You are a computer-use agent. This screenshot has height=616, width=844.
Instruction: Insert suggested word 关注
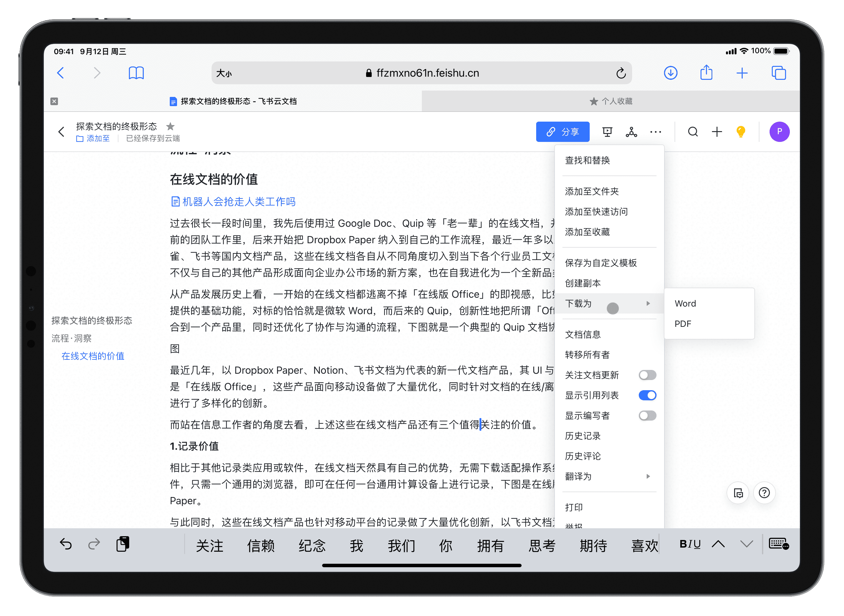click(210, 545)
